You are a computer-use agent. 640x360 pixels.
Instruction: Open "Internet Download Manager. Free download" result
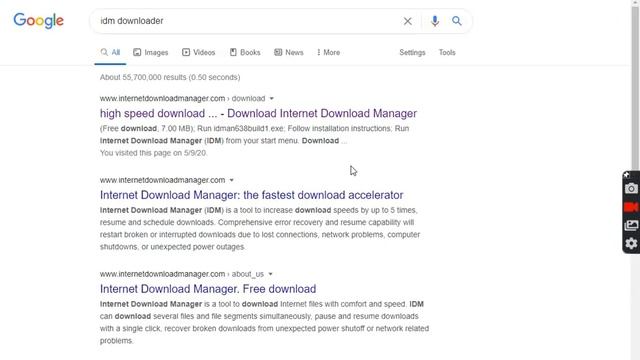point(208,289)
